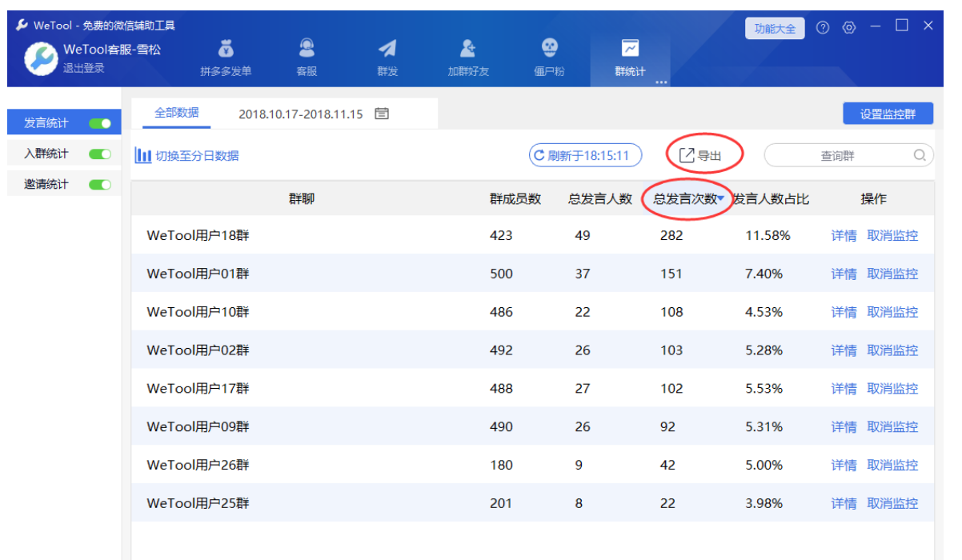Click the 发言人数占比 column header
962x560 pixels.
point(772,199)
